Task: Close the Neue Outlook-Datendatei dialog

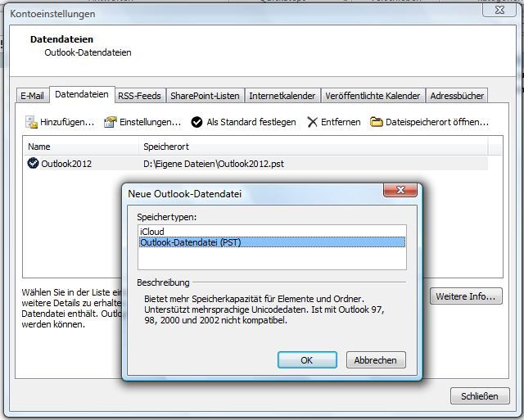Action: tap(400, 190)
